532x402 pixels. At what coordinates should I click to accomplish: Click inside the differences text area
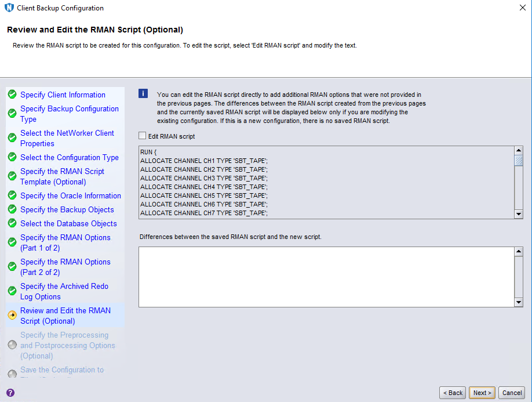pyautogui.click(x=326, y=277)
